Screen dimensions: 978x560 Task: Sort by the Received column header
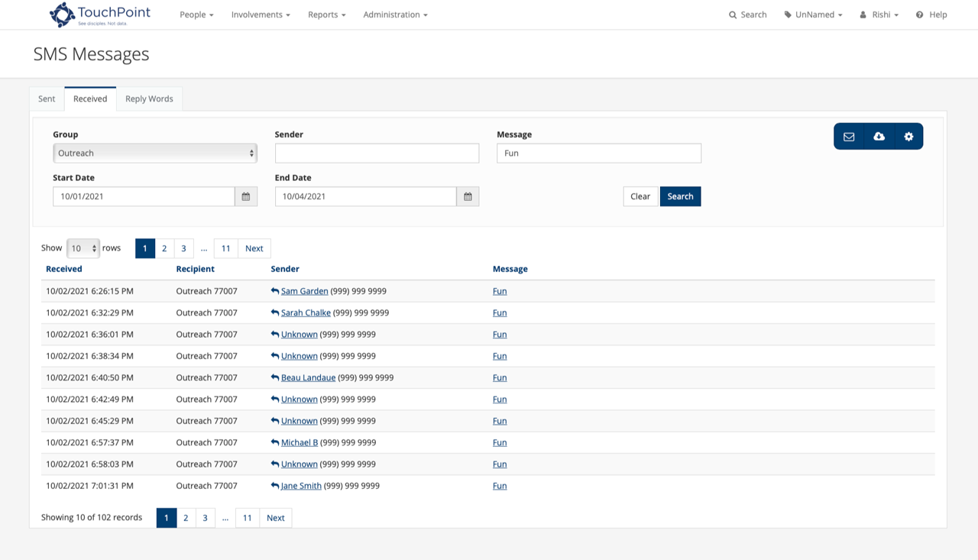(64, 269)
